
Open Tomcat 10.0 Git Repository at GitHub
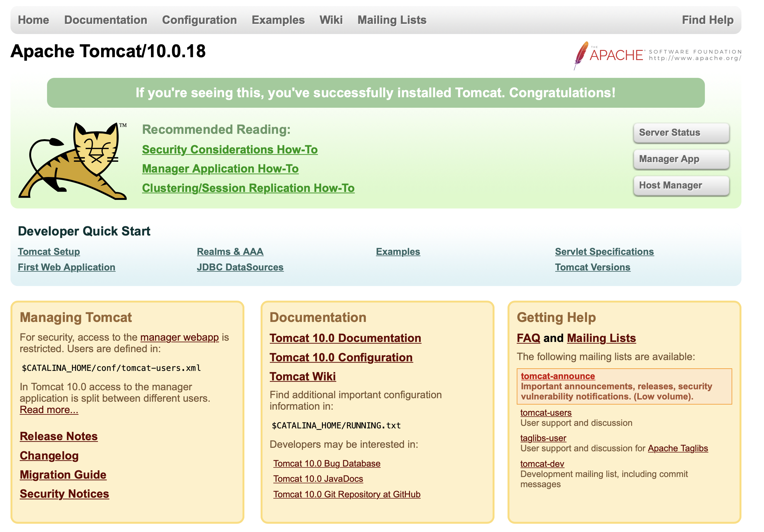347,494
